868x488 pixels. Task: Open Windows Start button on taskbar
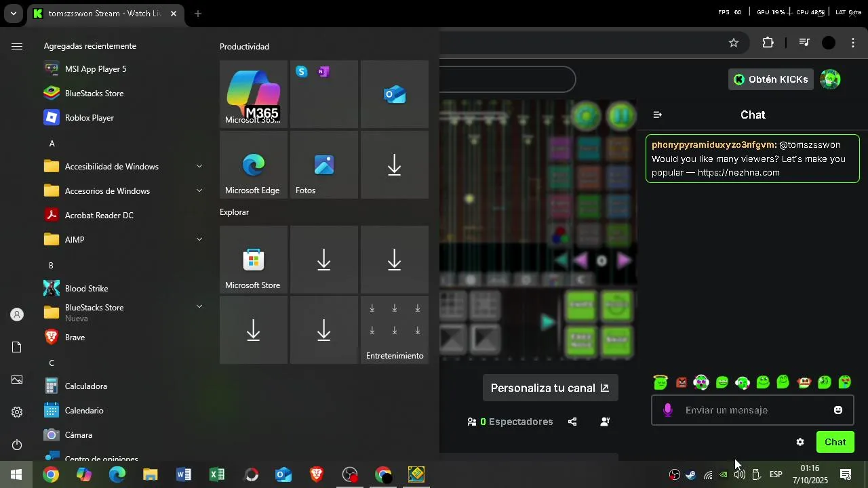pos(16,474)
